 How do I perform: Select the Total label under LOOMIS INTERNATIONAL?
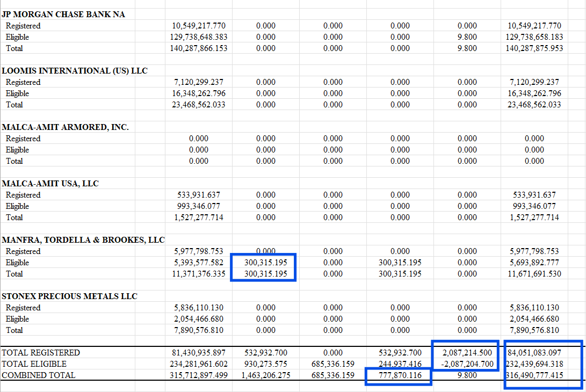(x=14, y=105)
